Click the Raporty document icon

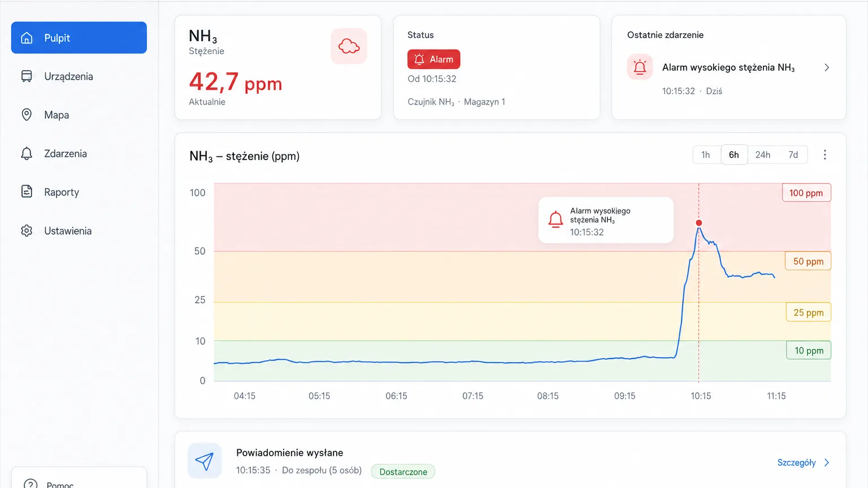point(27,192)
